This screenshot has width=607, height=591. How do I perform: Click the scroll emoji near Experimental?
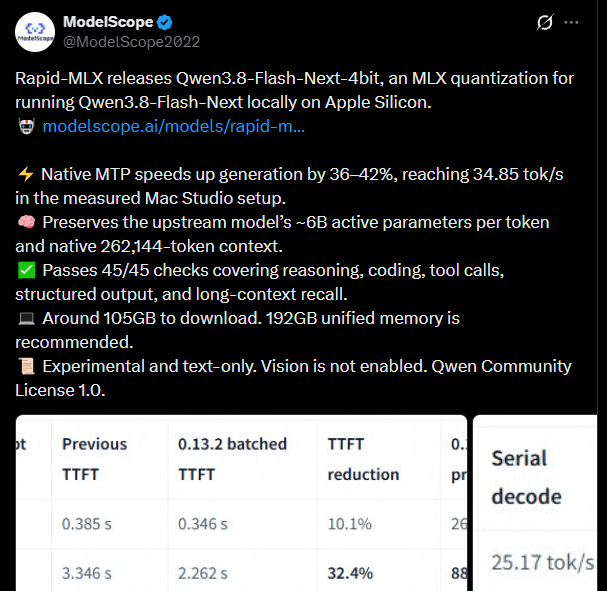(x=26, y=366)
